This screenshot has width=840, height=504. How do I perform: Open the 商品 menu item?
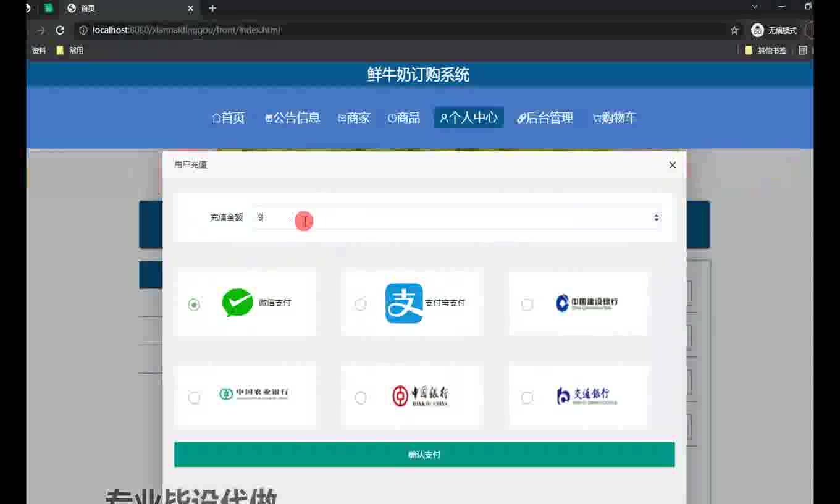(404, 117)
